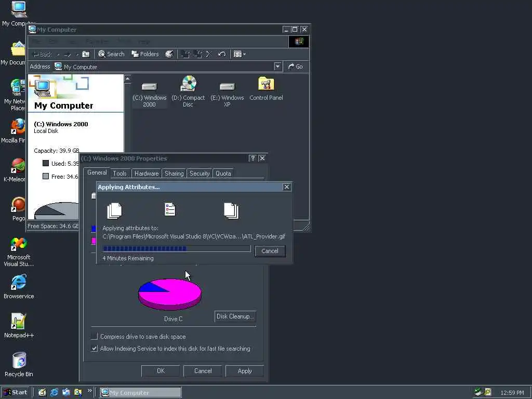Image resolution: width=532 pixels, height=399 pixels.
Task: Click the Go button
Action: click(295, 66)
